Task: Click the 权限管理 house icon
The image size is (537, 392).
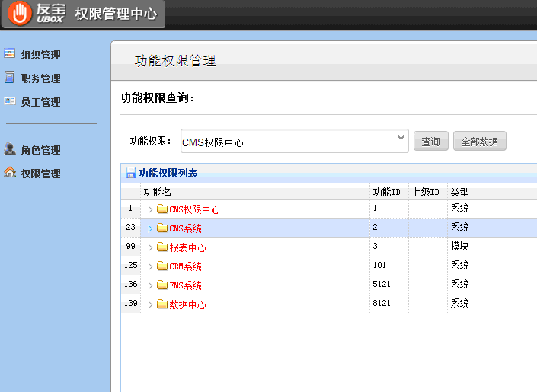Action: [10, 172]
